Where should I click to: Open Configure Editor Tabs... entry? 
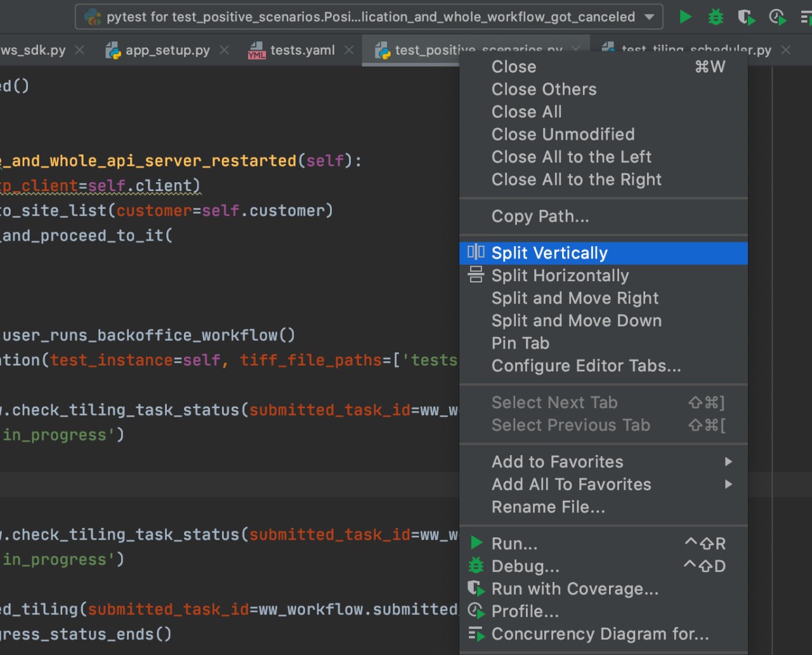tap(603, 366)
